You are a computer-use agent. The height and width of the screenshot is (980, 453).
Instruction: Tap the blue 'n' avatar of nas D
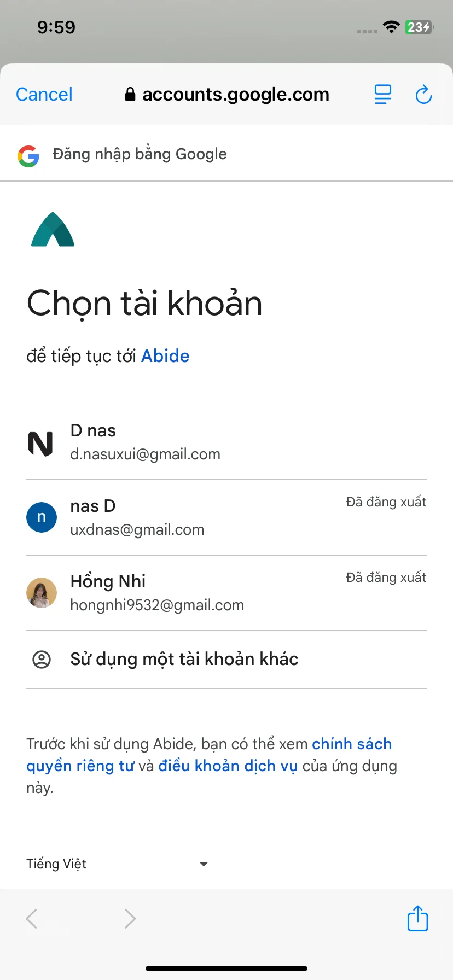pyautogui.click(x=42, y=517)
